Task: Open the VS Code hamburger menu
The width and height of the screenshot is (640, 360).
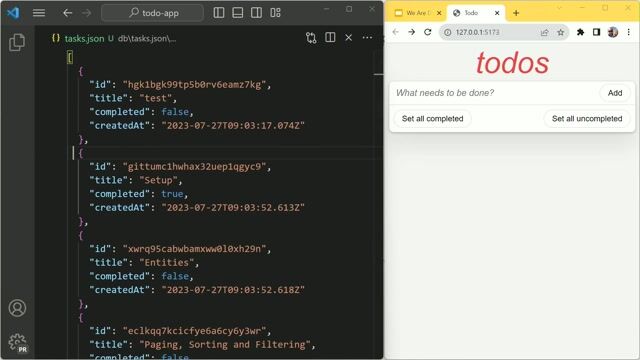Action: tap(39, 13)
